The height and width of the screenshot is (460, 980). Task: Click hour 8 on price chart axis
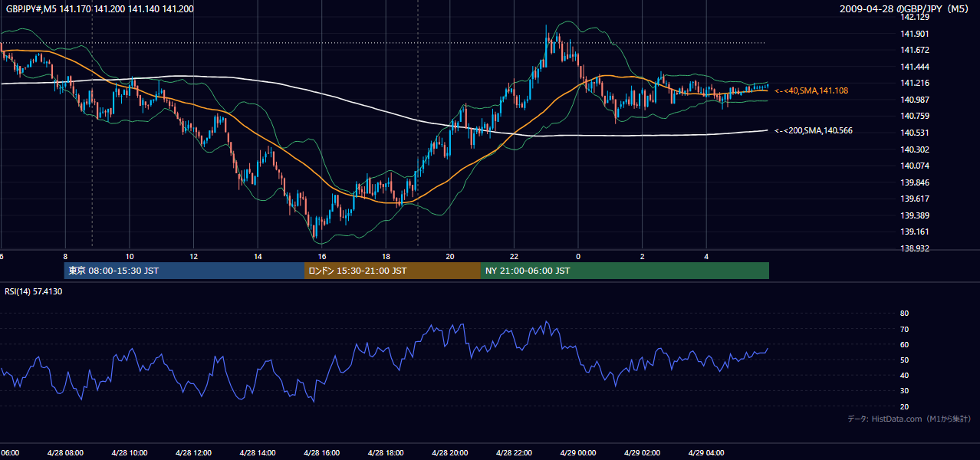coord(65,257)
